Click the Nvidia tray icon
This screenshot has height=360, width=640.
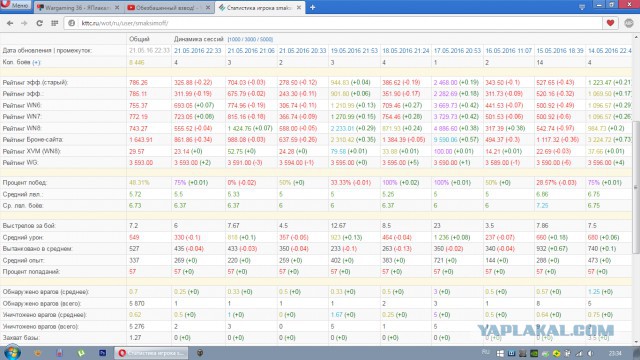coord(534,353)
